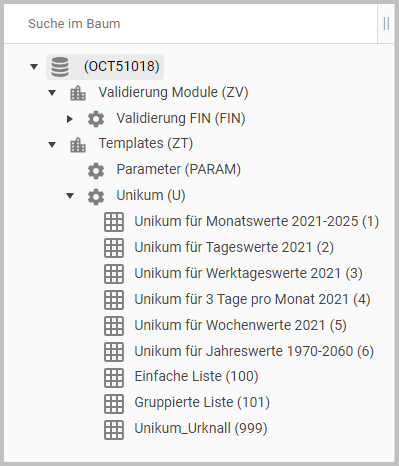Click the gear icon for Parameter (PARAM)
Image resolution: width=399 pixels, height=466 pixels.
(x=96, y=171)
